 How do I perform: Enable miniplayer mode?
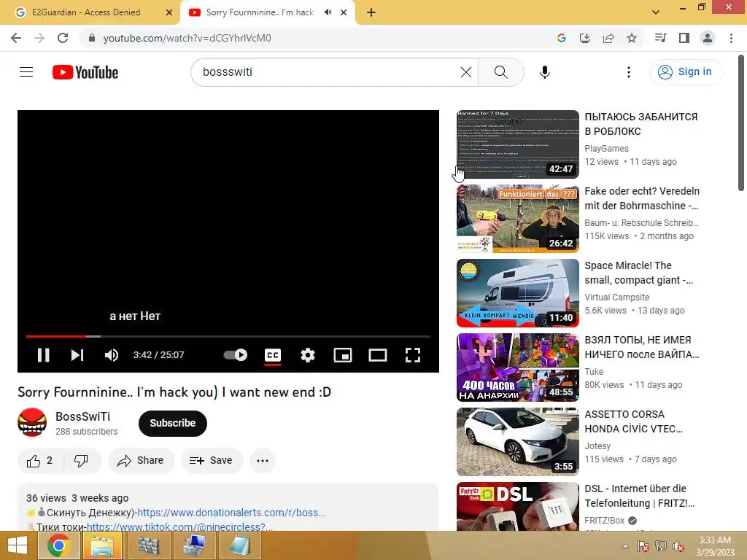tap(343, 355)
